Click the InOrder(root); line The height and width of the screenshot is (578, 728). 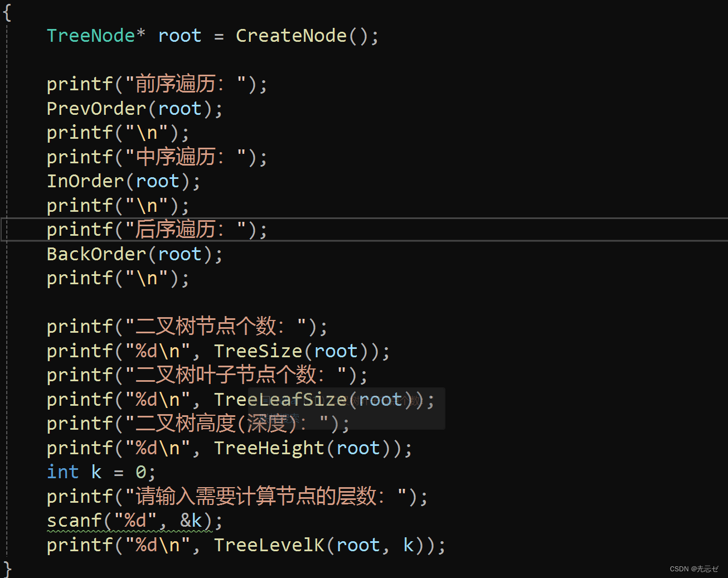(x=123, y=181)
